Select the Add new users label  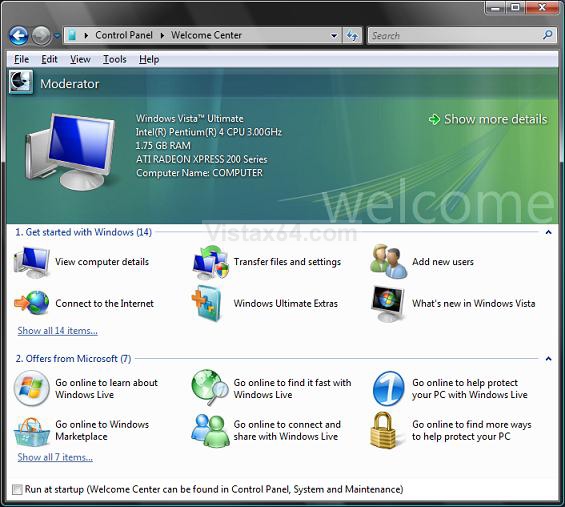443,262
